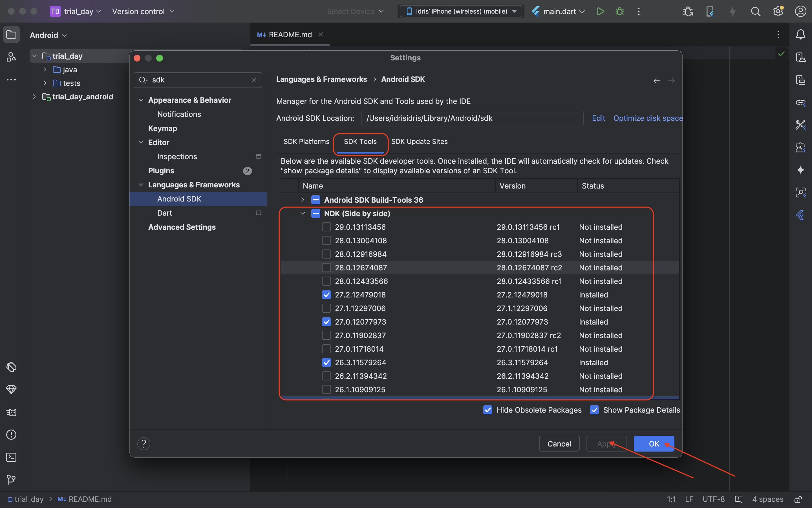The width and height of the screenshot is (812, 508).
Task: Click the Flutter attach debugger icon
Action: (x=710, y=11)
